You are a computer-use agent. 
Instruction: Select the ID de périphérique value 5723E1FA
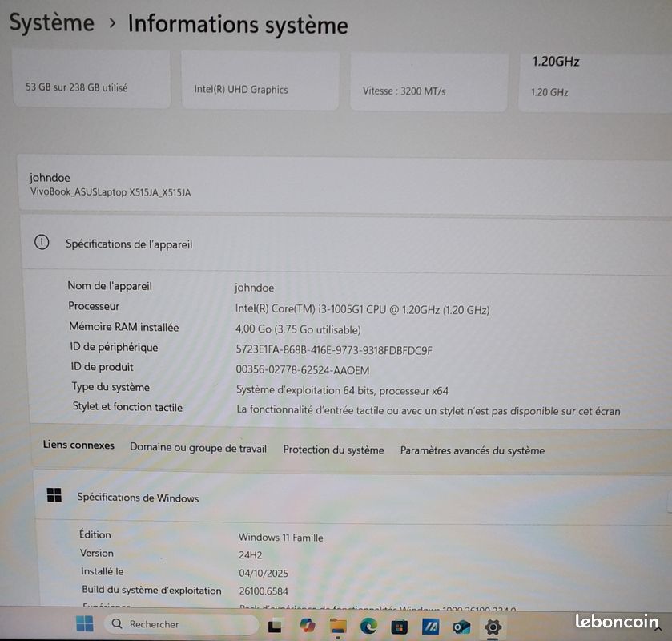click(x=334, y=350)
